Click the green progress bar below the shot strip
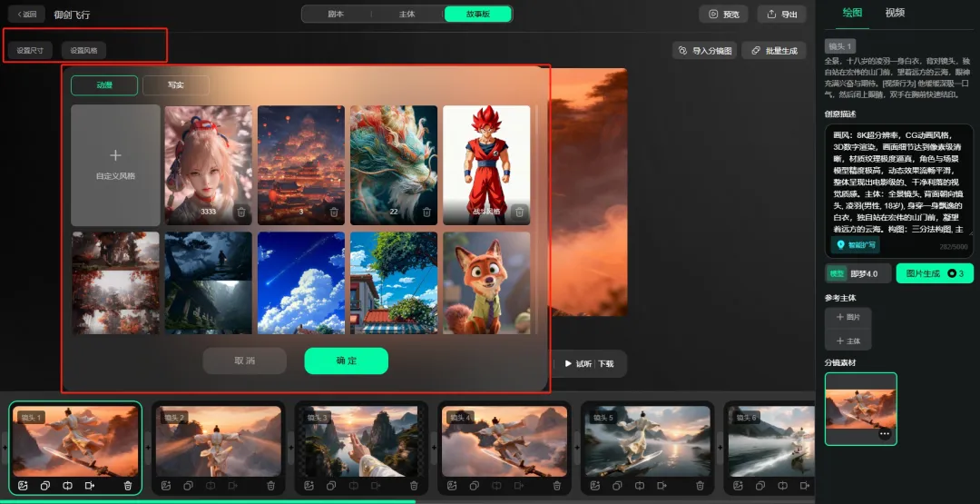This screenshot has height=504, width=980. pyautogui.click(x=209, y=501)
